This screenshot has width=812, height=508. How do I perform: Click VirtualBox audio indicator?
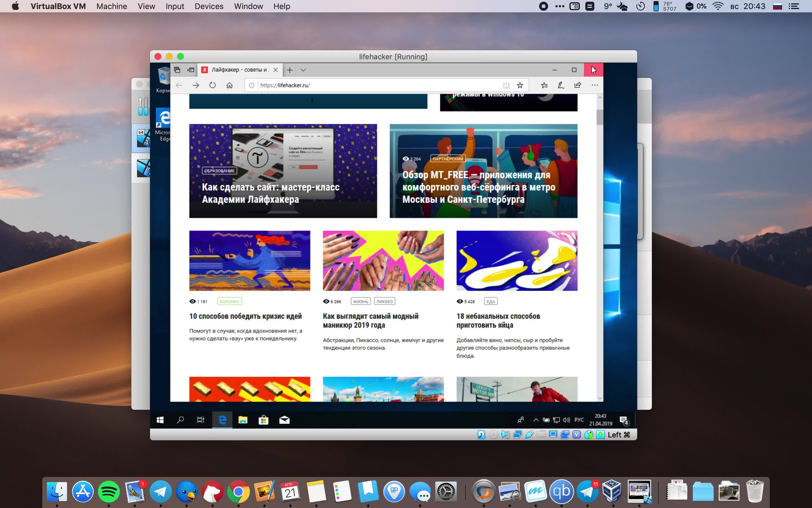505,435
